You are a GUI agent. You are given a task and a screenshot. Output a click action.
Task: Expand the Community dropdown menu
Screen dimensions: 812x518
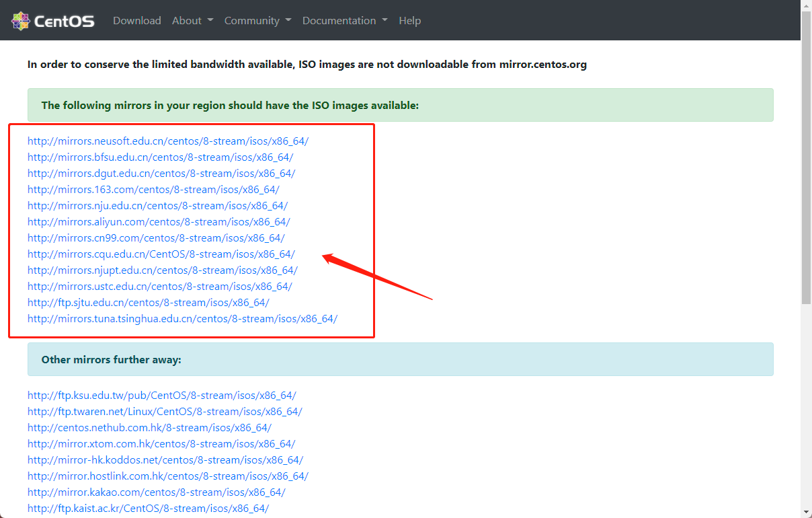258,21
